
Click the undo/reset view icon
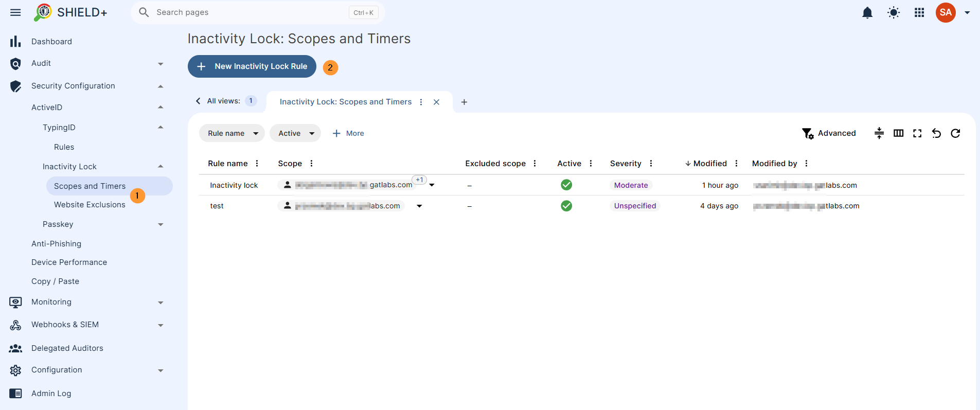pos(936,133)
